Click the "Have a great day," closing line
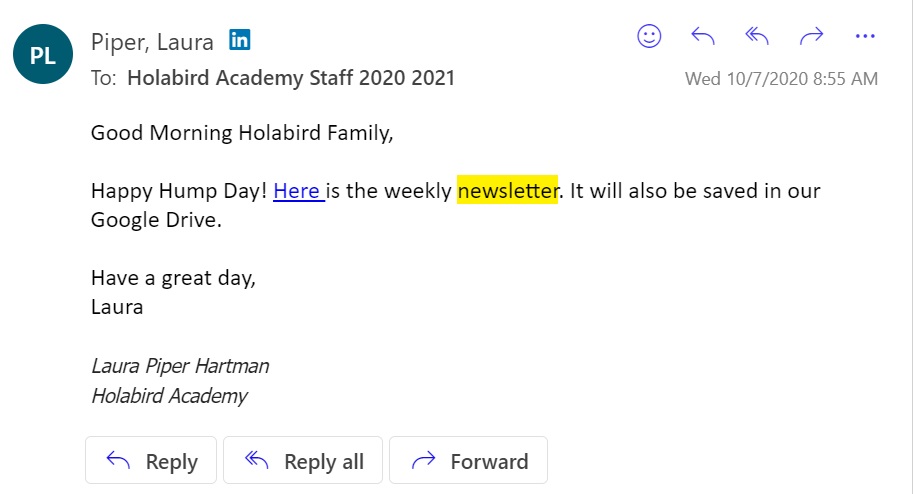Image resolution: width=913 pixels, height=494 pixels. (173, 278)
